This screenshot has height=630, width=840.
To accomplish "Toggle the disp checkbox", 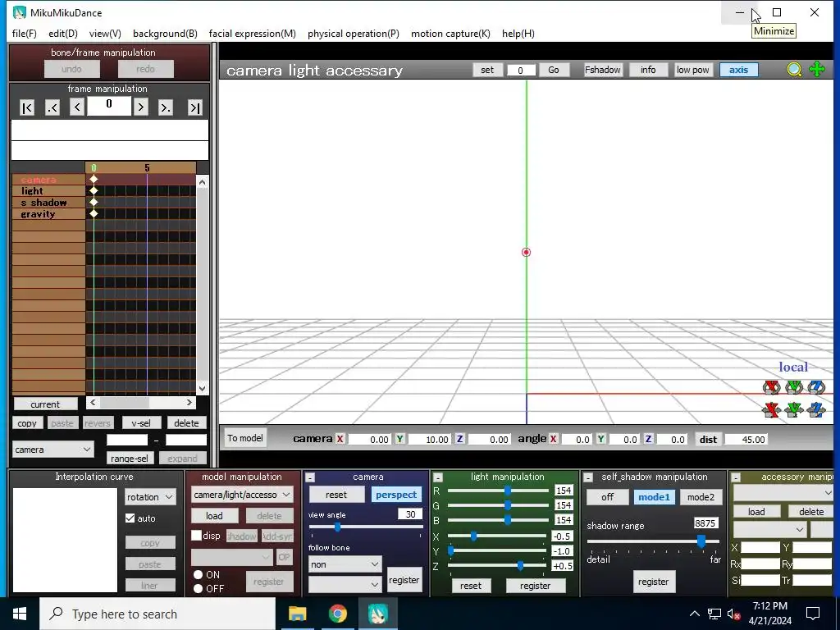I will pos(197,536).
